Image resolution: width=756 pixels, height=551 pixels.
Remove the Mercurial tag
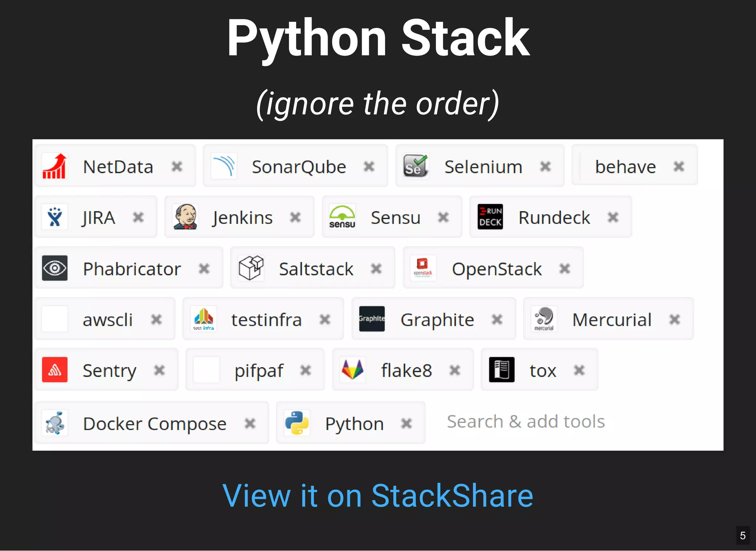[x=675, y=319]
